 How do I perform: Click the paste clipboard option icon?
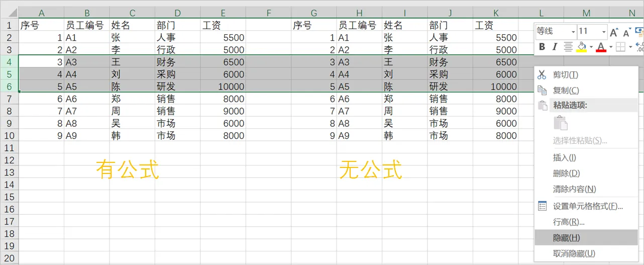point(560,123)
